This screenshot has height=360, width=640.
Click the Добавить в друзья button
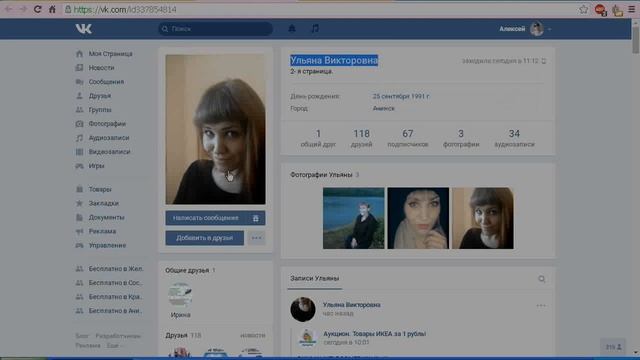click(x=204, y=238)
